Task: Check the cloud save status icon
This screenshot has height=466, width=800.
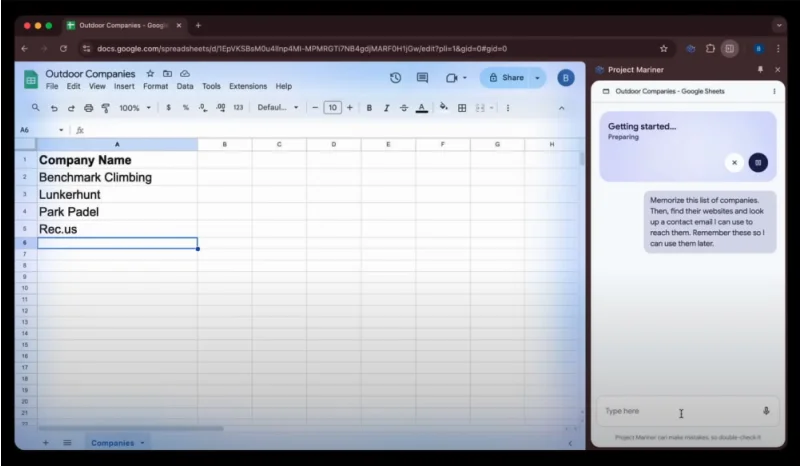Action: point(185,73)
